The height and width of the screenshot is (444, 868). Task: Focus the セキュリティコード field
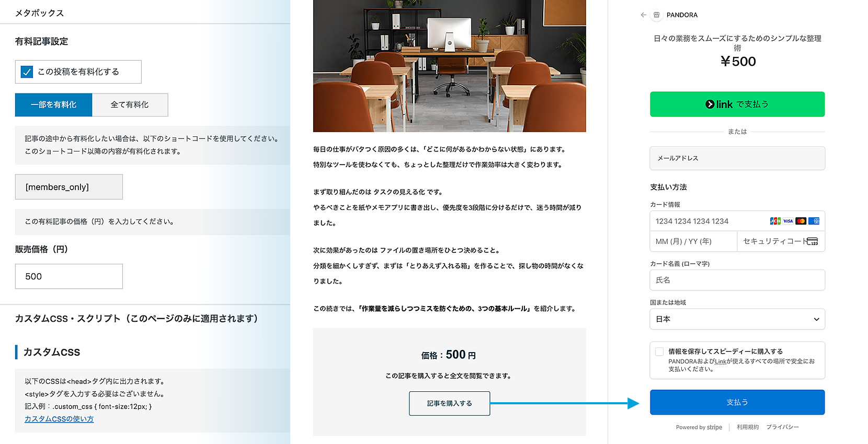781,241
